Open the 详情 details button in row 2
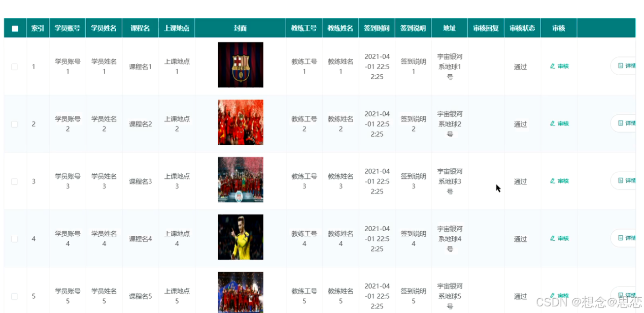The width and height of the screenshot is (644, 313). click(623, 123)
